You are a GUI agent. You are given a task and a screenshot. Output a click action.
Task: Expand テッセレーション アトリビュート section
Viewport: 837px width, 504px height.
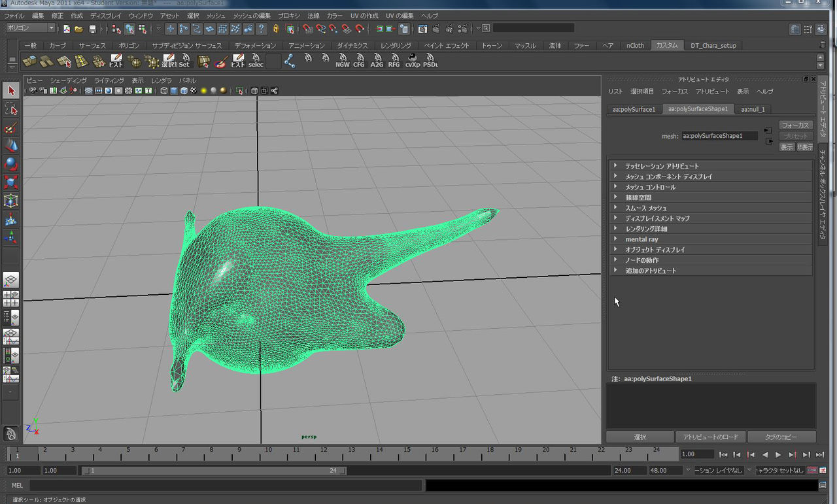[710, 166]
